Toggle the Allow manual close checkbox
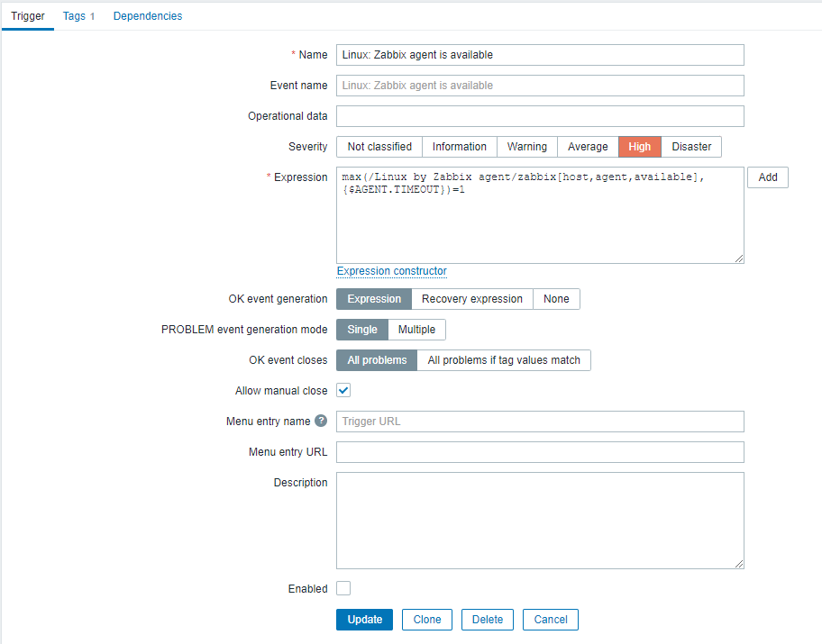This screenshot has height=644, width=822. 343,390
